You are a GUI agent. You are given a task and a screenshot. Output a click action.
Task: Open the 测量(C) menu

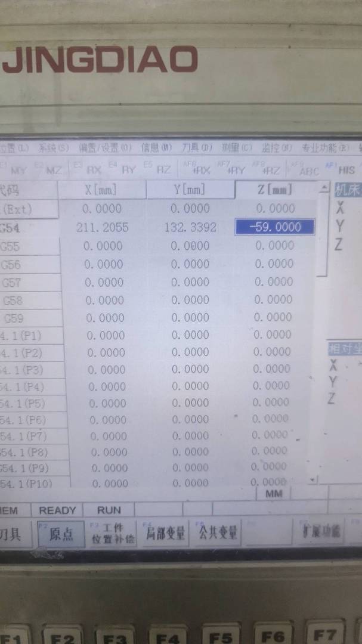click(x=237, y=148)
